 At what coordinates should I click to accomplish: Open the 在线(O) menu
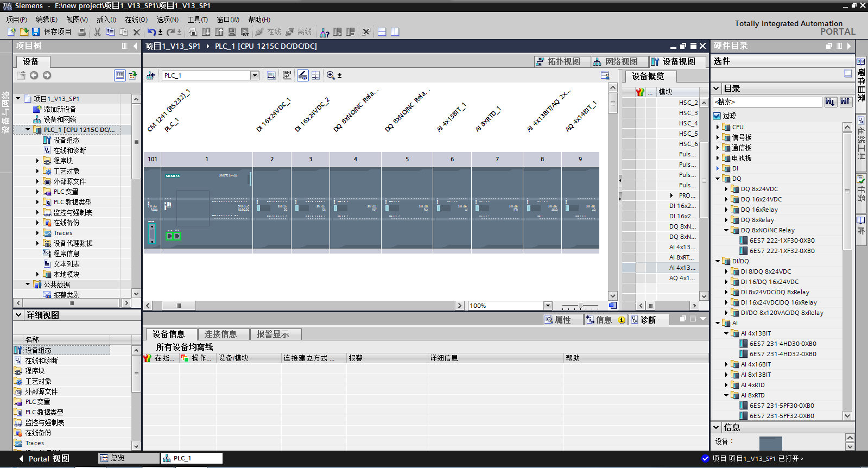tap(136, 20)
